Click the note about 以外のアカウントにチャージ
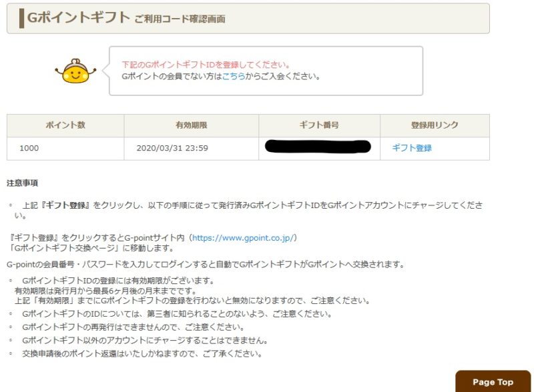The image size is (534, 392). [x=145, y=341]
